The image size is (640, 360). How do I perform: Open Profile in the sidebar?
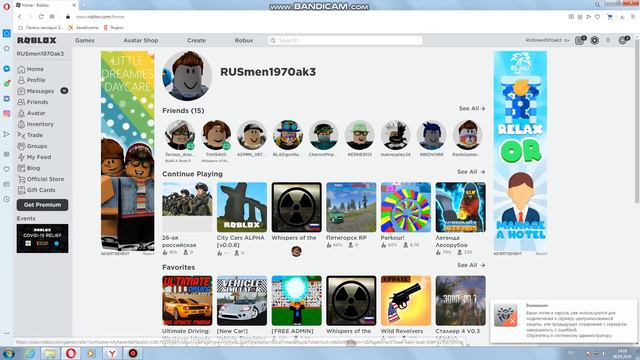click(31, 80)
